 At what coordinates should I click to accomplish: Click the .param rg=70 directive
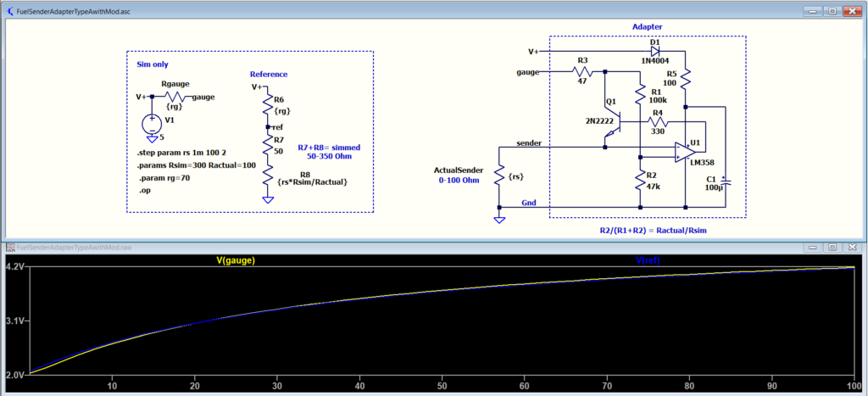tap(164, 178)
